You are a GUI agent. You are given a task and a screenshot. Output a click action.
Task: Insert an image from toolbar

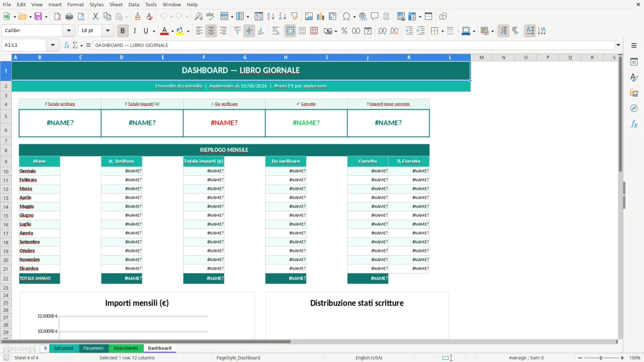point(309,17)
